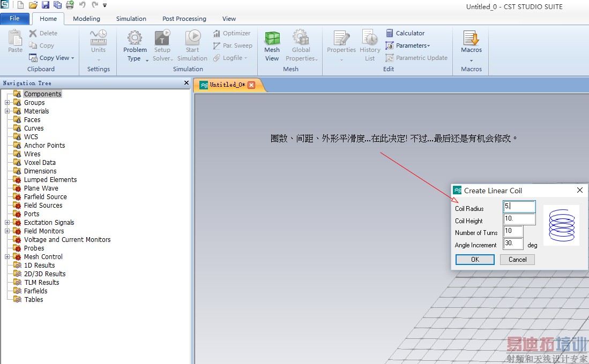The width and height of the screenshot is (589, 364).
Task: Click the Number of Turns field
Action: tap(513, 231)
